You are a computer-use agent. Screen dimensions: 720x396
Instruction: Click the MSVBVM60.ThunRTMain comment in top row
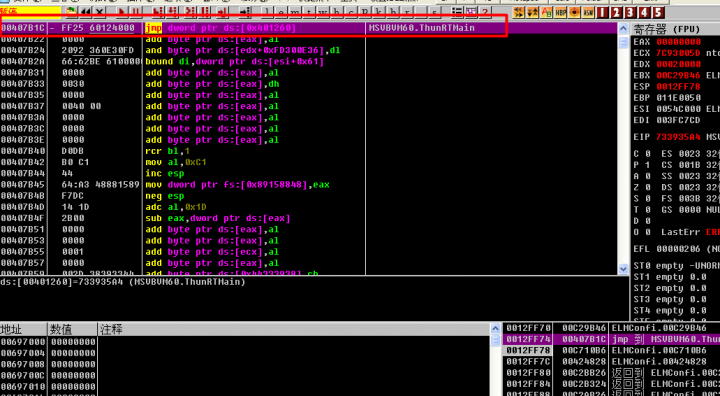pyautogui.click(x=422, y=28)
